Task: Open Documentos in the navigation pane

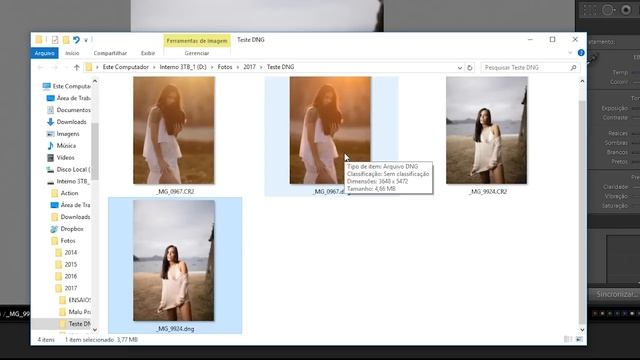Action: point(69,110)
